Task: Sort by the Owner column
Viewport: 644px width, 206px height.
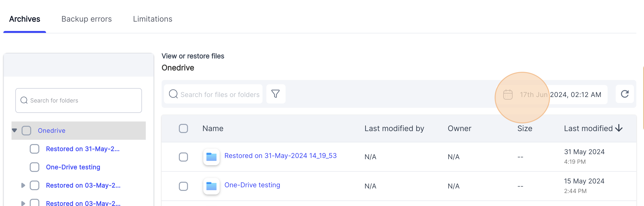Action: (459, 128)
